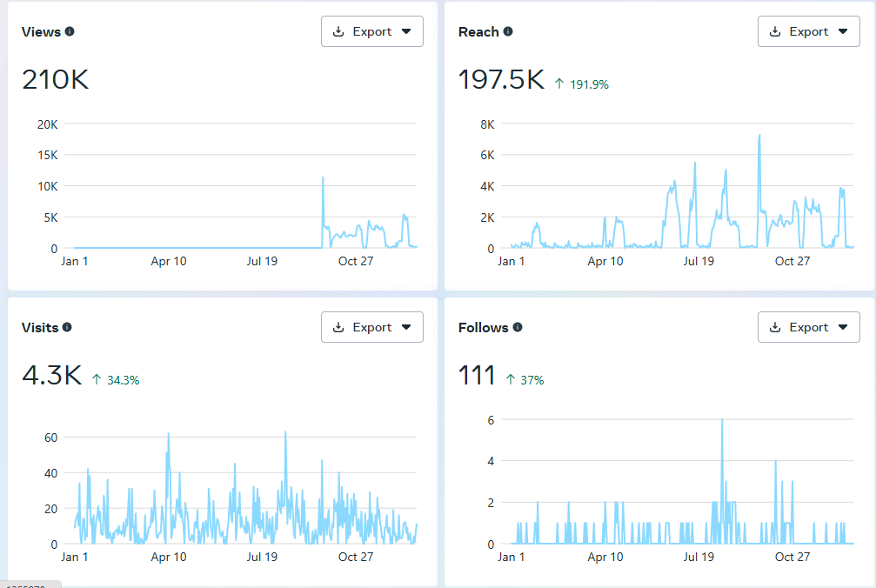Click the Reach card title
This screenshot has width=876, height=588.
point(478,32)
